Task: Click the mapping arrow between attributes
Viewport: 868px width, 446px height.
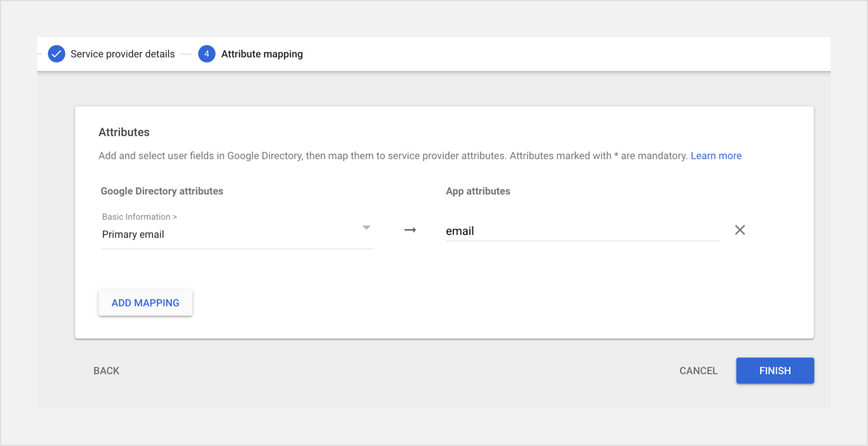Action: 410,230
